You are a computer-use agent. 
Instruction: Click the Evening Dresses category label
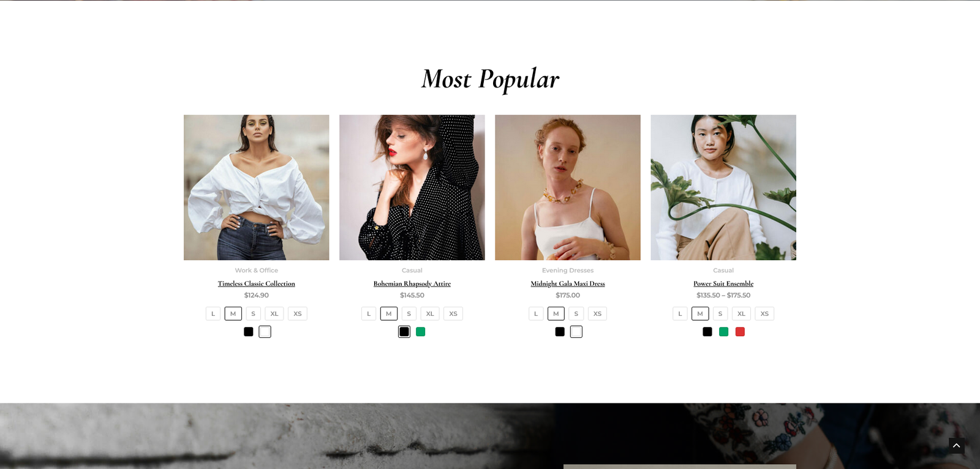[568, 270]
